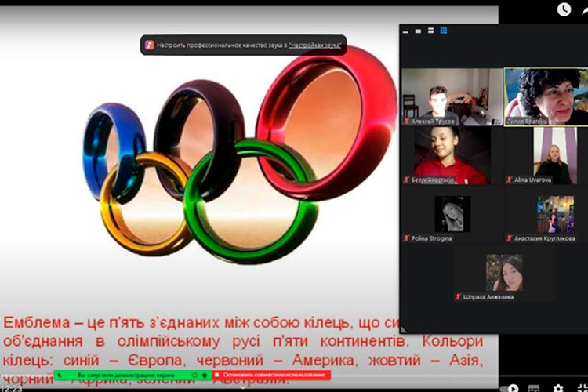Select Безух Анастасия video tile
This screenshot has height=392, width=588.
[x=452, y=155]
